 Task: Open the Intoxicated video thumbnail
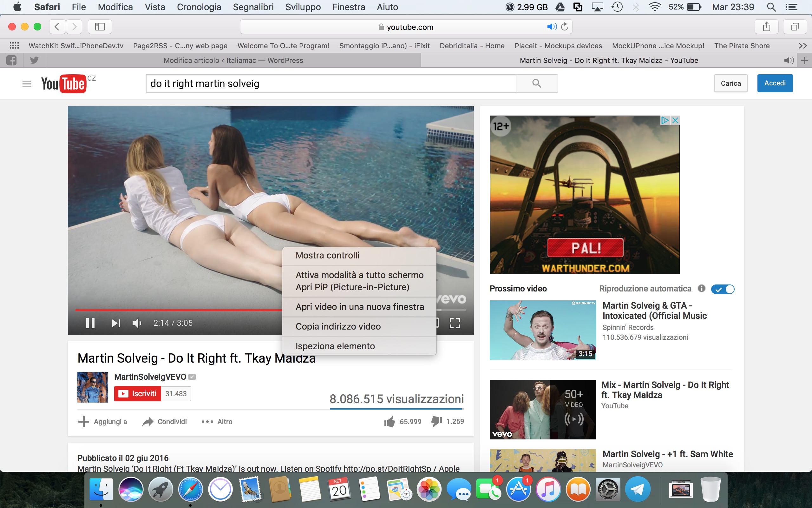click(543, 330)
